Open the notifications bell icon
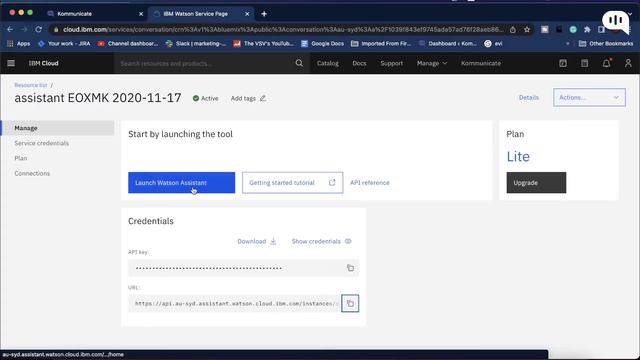 pos(607,63)
